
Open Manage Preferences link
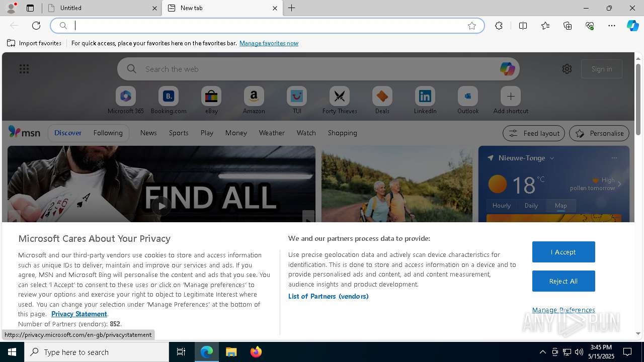coord(563,310)
